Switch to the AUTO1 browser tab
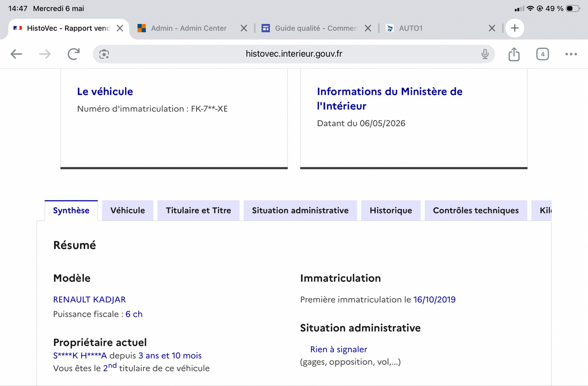The image size is (588, 386). click(411, 28)
